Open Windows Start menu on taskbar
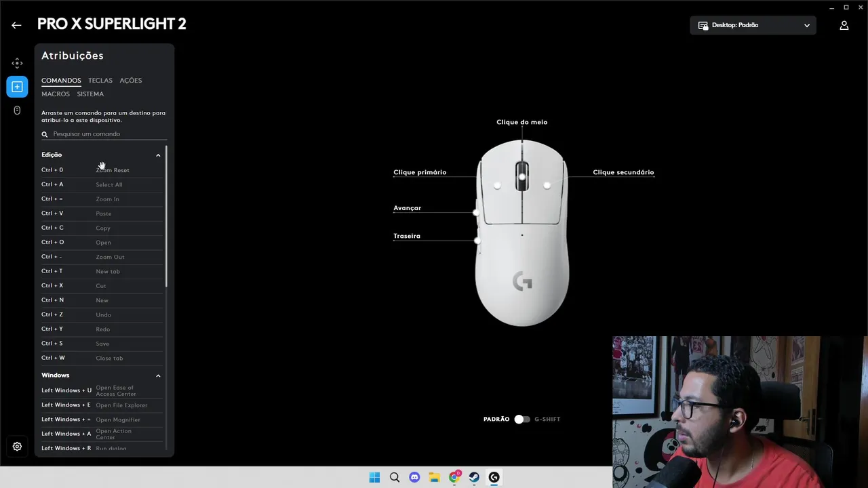 pyautogui.click(x=374, y=477)
